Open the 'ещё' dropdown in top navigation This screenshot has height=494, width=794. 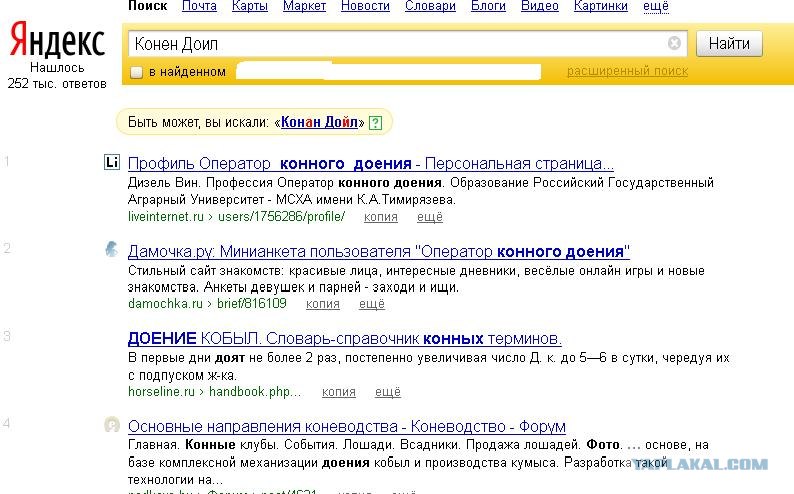(x=656, y=6)
